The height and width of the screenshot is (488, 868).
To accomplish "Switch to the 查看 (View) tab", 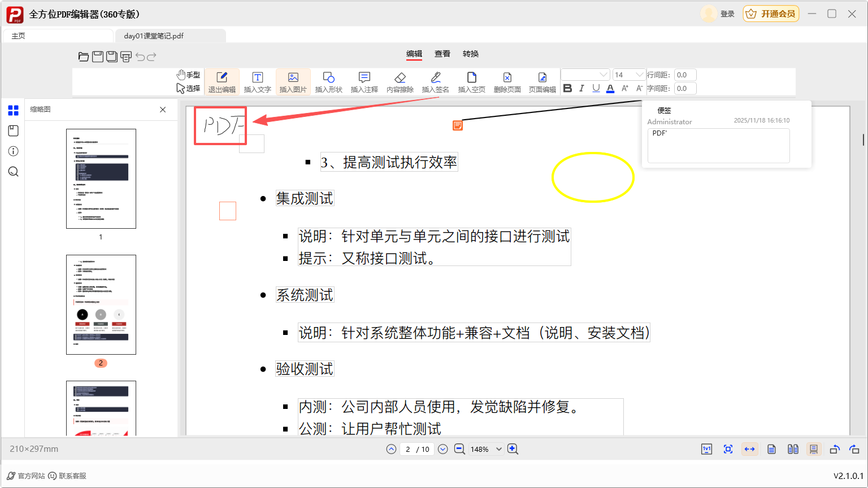I will coord(442,54).
